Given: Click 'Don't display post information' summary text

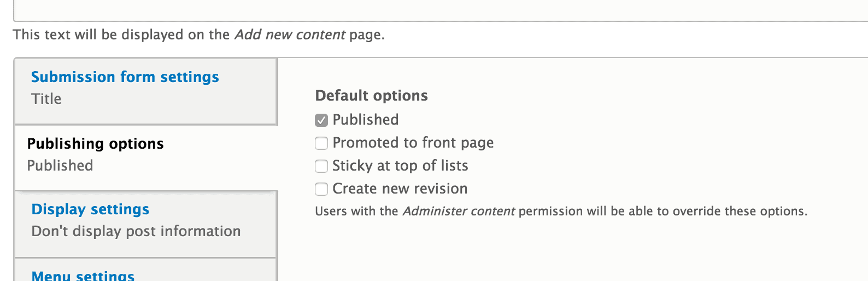Looking at the screenshot, I should [136, 231].
